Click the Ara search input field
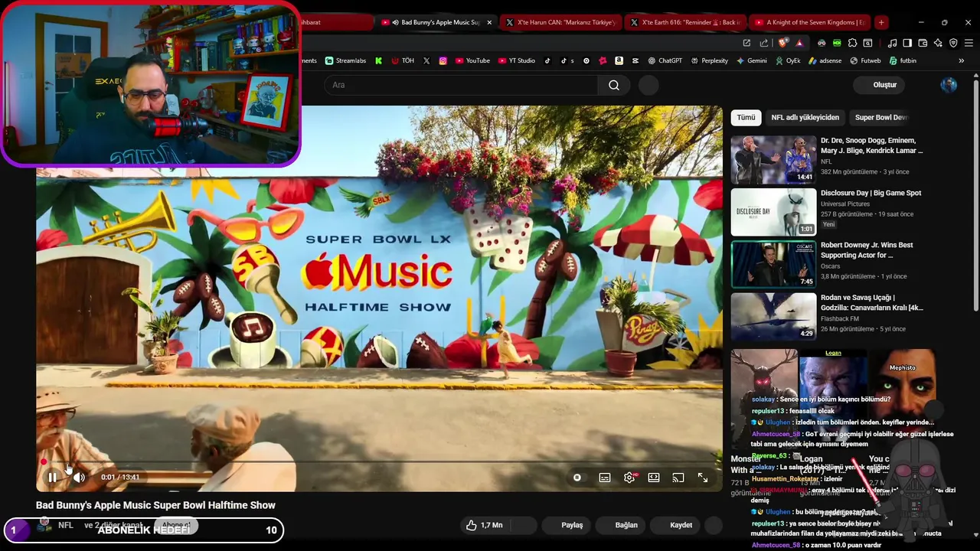 pos(461,85)
